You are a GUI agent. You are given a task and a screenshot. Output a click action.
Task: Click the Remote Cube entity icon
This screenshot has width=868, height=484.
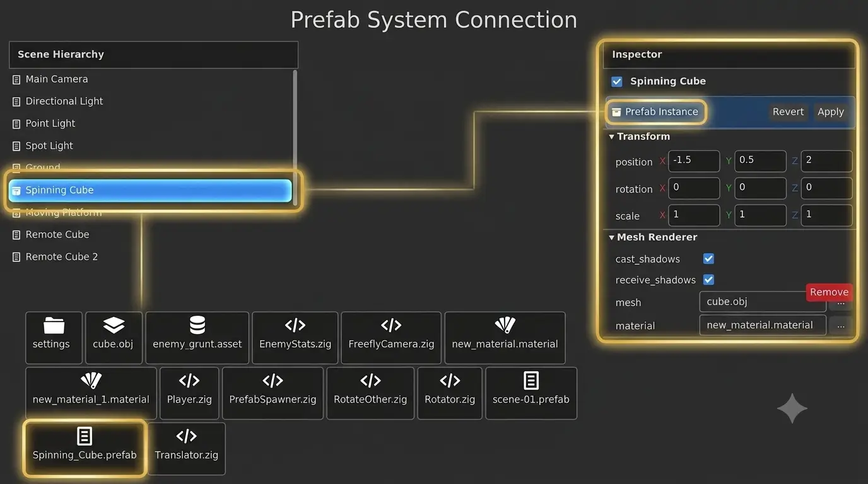pyautogui.click(x=16, y=235)
